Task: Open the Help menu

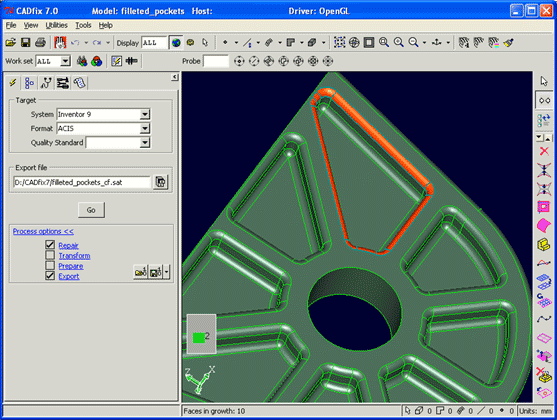Action: [106, 25]
